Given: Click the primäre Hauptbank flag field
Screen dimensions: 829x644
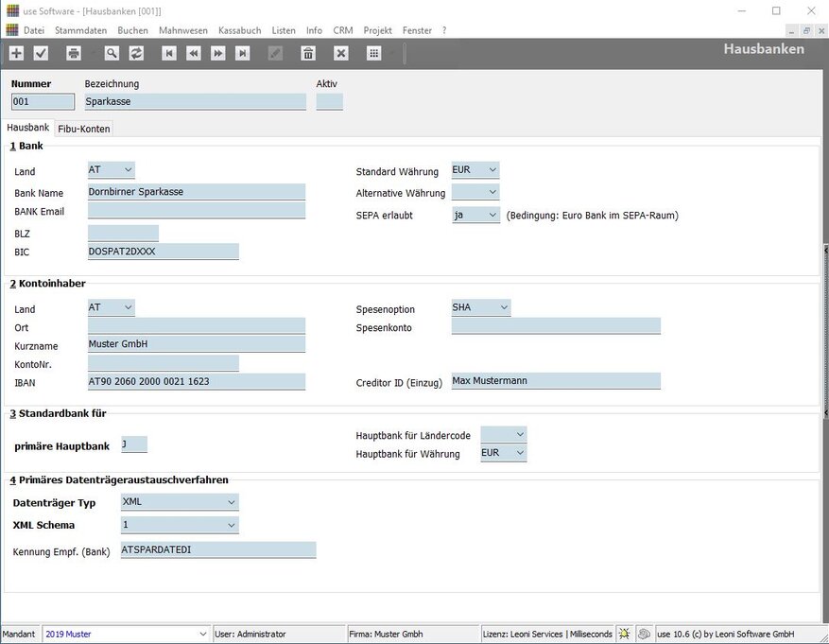Looking at the screenshot, I should (134, 444).
